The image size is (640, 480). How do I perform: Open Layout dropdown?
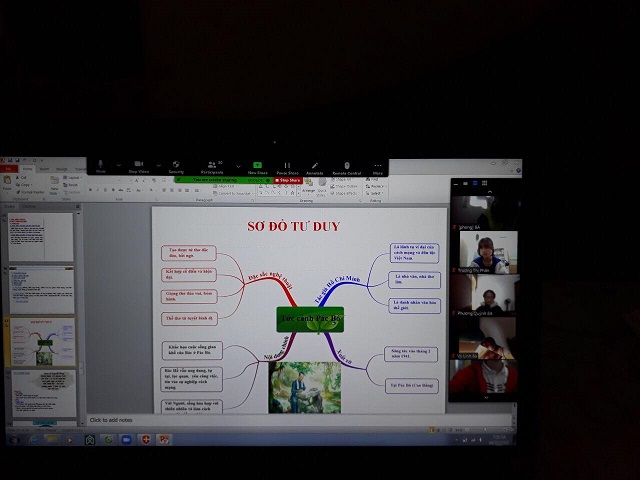[x=72, y=178]
